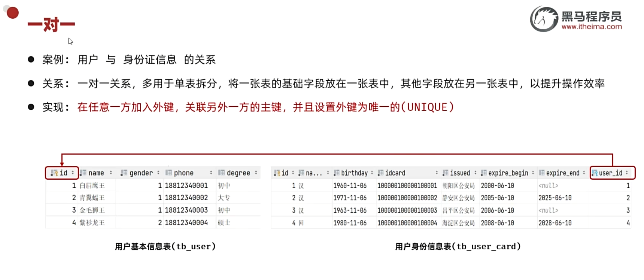The height and width of the screenshot is (280, 644).
Task: Select phone cell 18812340001
Action: click(x=186, y=186)
